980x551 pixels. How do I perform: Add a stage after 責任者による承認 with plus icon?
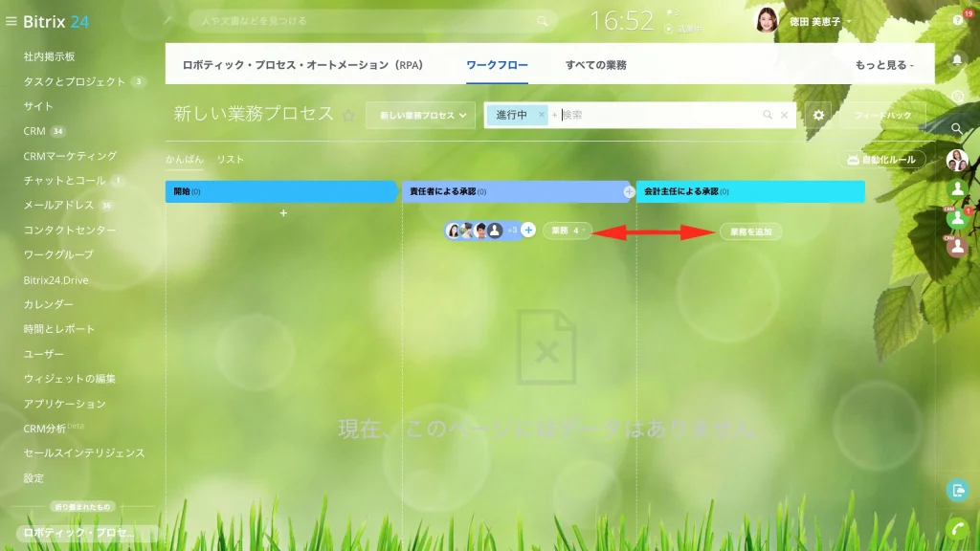pos(629,191)
